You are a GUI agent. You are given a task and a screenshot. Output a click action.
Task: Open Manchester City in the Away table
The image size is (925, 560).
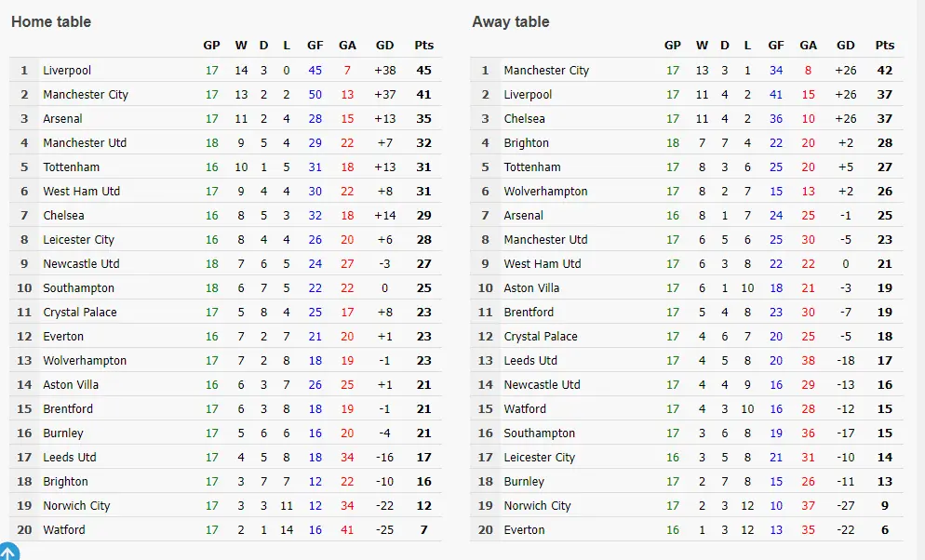click(x=546, y=71)
